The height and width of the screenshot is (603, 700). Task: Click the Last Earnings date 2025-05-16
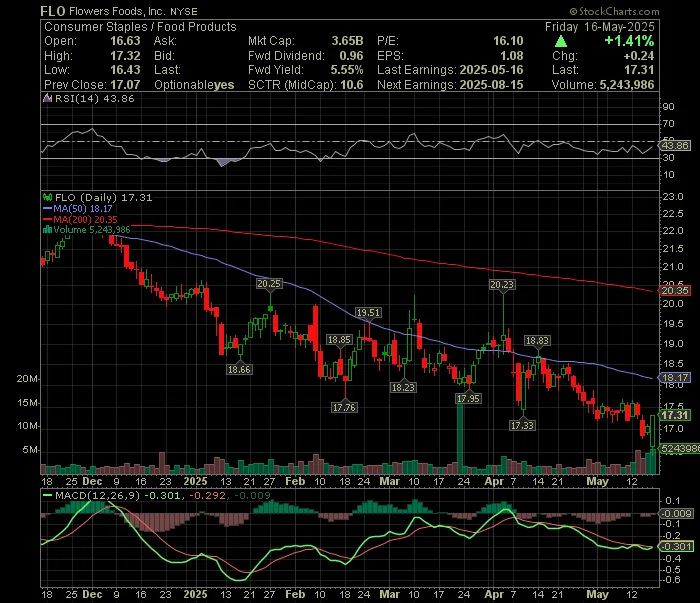pyautogui.click(x=491, y=70)
